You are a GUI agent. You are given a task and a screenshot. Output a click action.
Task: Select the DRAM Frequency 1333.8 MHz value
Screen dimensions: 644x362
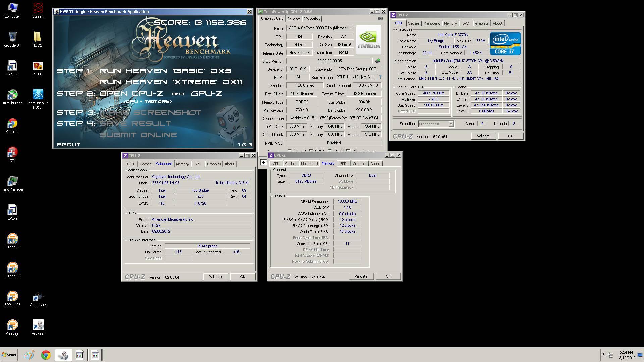coord(347,202)
